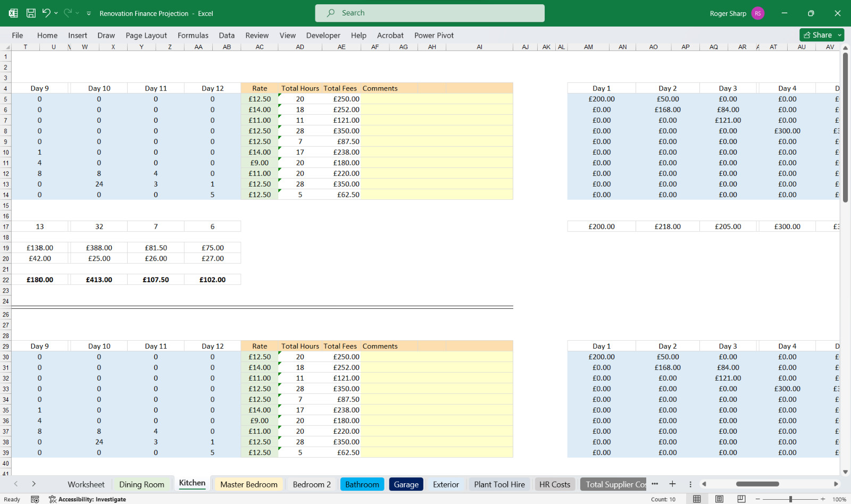851x504 pixels.
Task: Click the macro recording status bar icon
Action: [x=35, y=499]
